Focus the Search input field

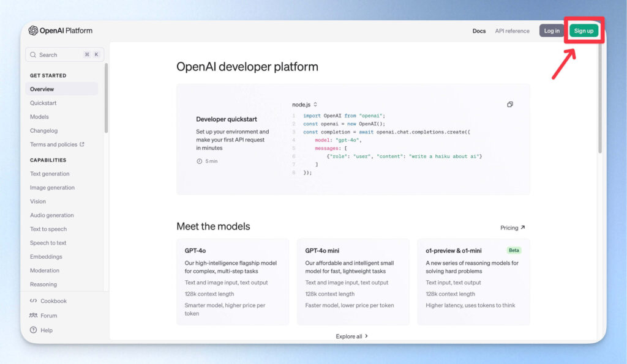64,54
